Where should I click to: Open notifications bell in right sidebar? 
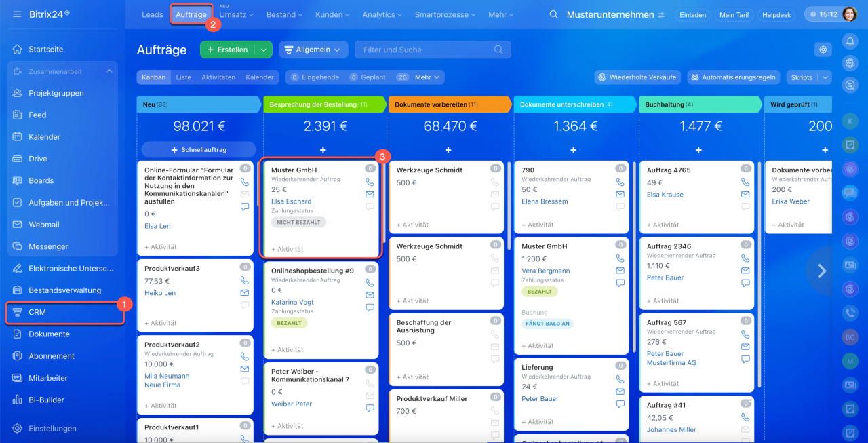[x=850, y=41]
